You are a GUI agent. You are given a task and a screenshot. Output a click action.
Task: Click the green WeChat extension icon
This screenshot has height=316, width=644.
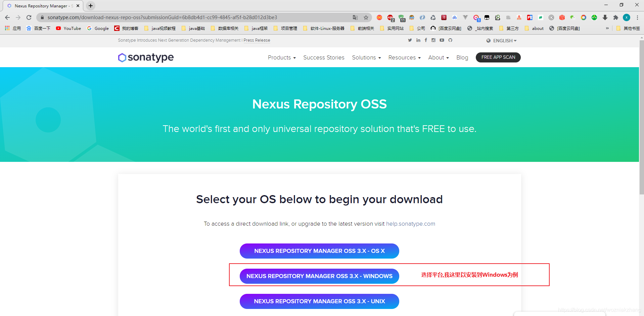(x=573, y=17)
